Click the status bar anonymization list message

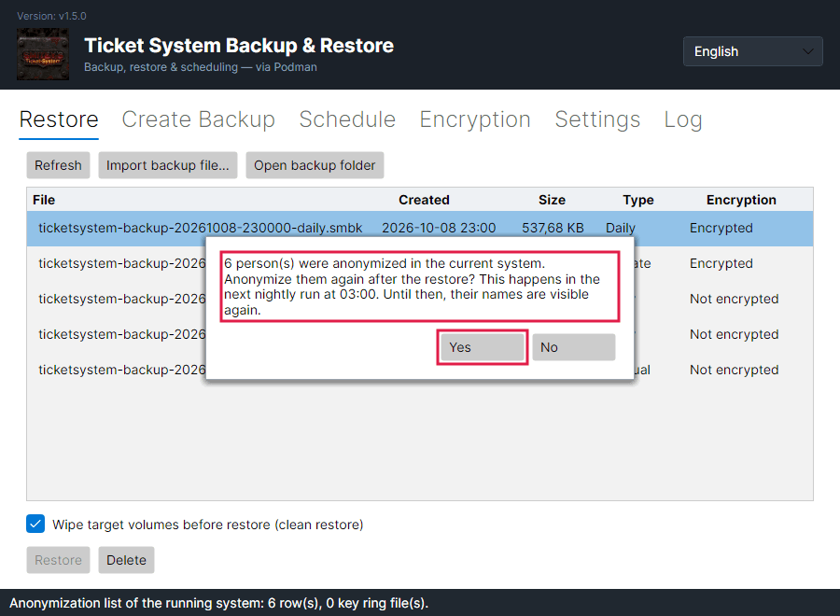click(x=218, y=603)
